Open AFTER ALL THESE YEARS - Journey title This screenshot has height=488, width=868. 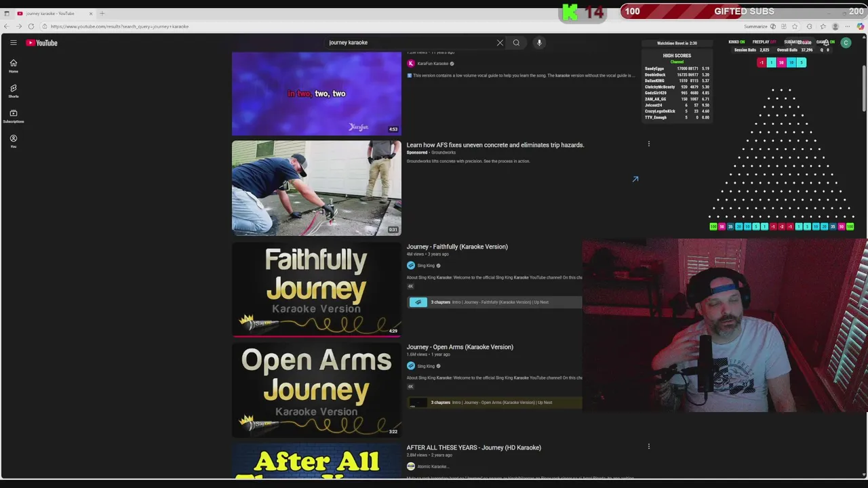474,447
